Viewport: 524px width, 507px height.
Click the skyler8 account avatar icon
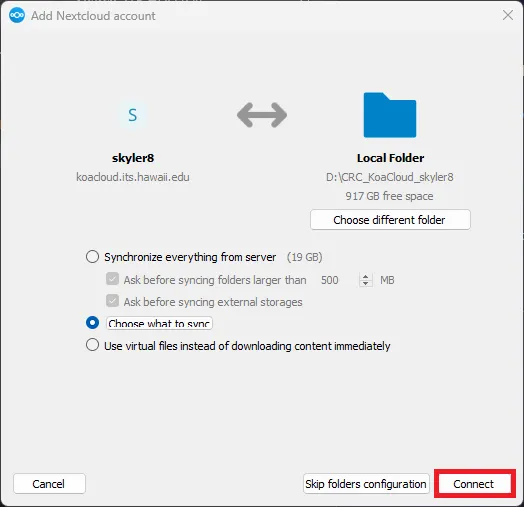tap(133, 115)
